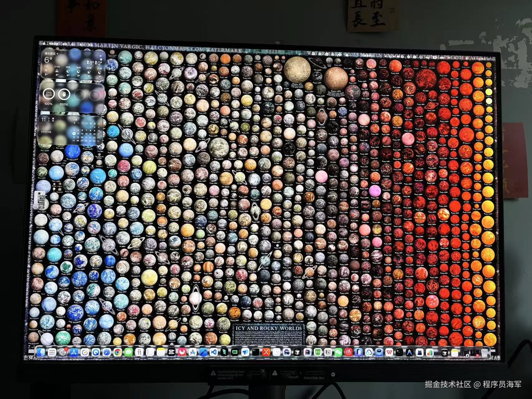Launch Visual Studio Code from Dock
This screenshot has height=399, width=532.
tap(214, 352)
